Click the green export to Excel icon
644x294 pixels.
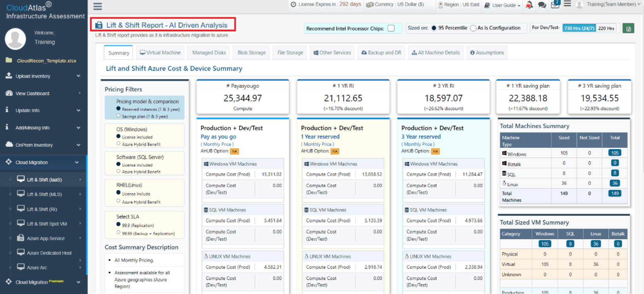(x=628, y=28)
